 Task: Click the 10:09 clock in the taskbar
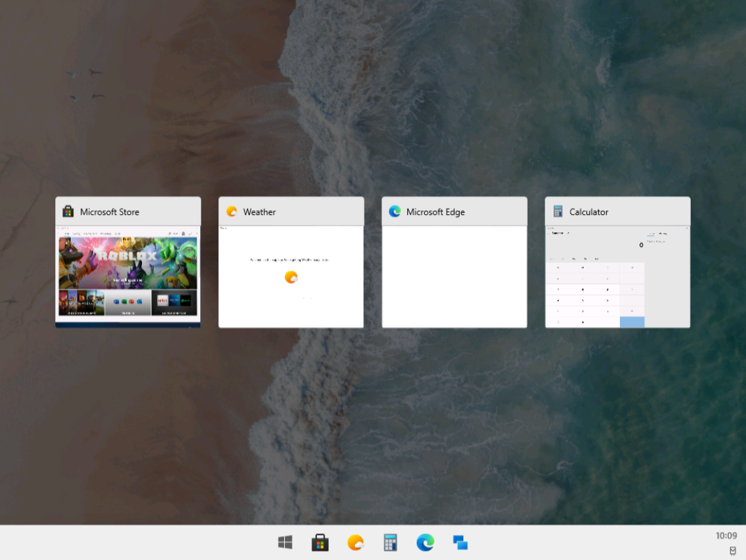pyautogui.click(x=726, y=535)
